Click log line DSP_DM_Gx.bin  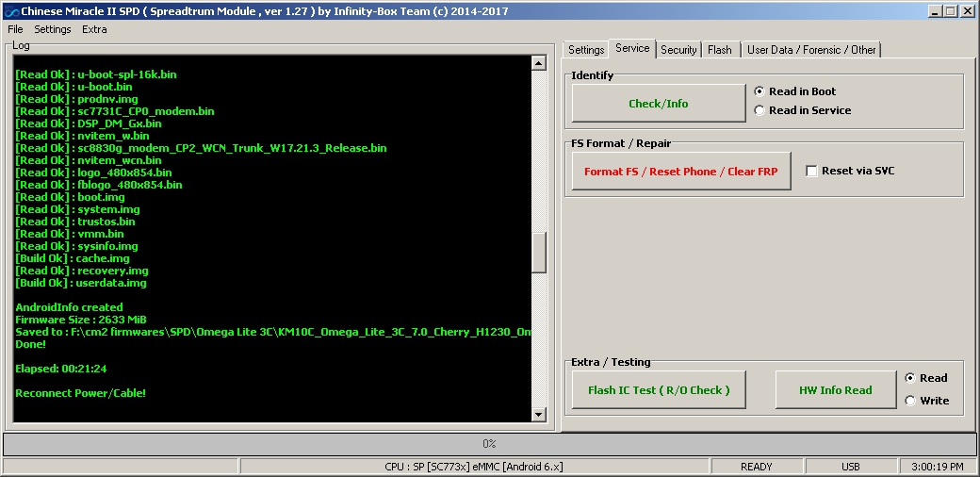pos(89,123)
